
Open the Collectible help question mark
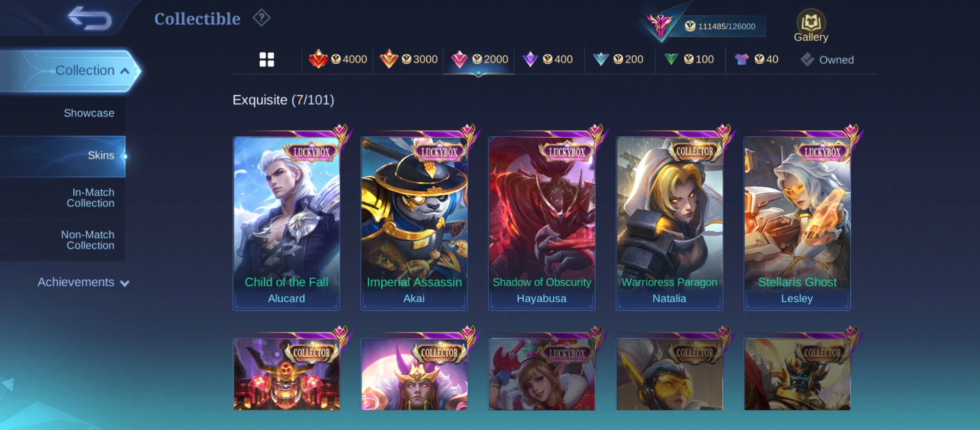[261, 18]
